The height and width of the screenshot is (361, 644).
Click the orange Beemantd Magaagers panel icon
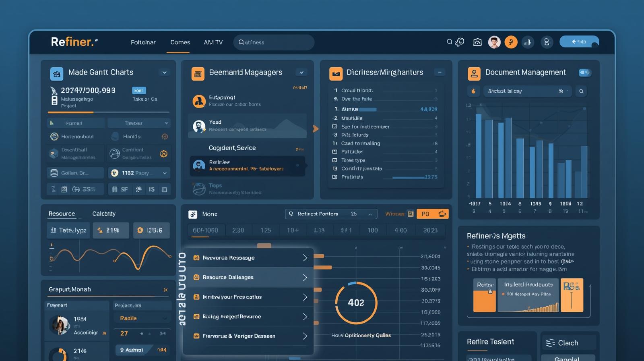(198, 74)
